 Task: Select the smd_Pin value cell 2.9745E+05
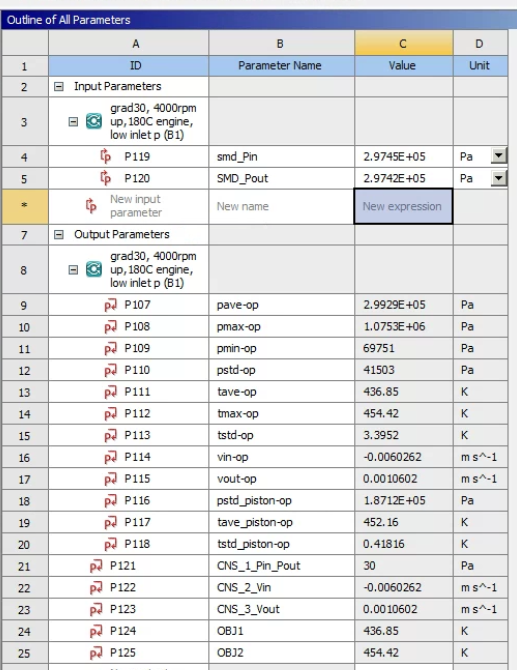pos(403,157)
